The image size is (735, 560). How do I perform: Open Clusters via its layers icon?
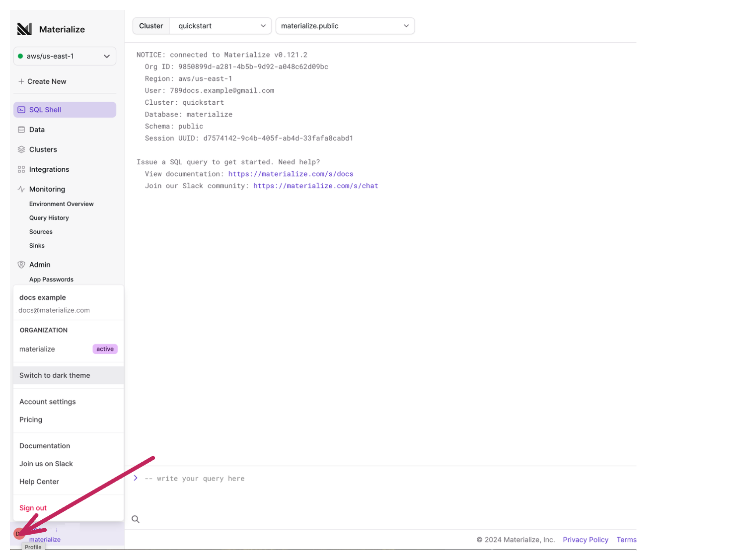[x=21, y=149]
